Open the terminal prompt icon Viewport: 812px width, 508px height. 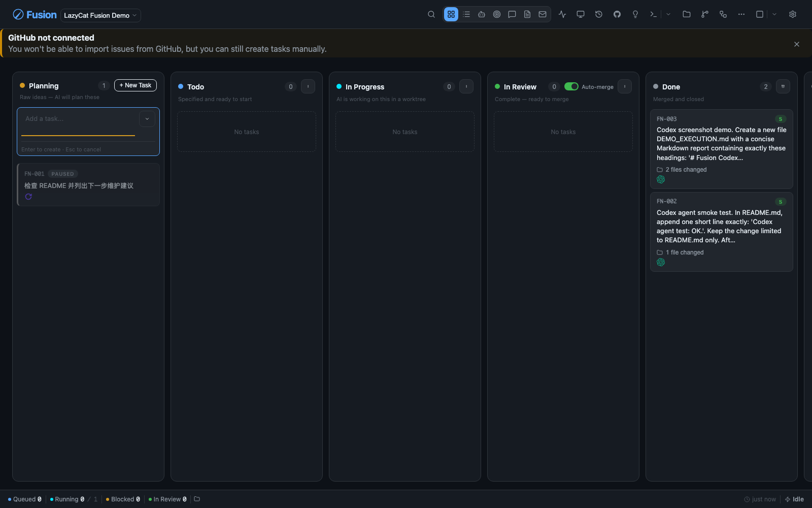pyautogui.click(x=654, y=14)
